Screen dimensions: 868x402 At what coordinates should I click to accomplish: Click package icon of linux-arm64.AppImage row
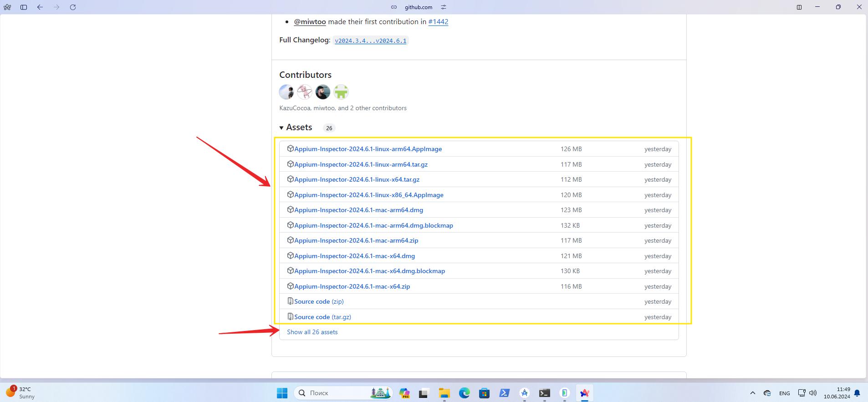290,148
